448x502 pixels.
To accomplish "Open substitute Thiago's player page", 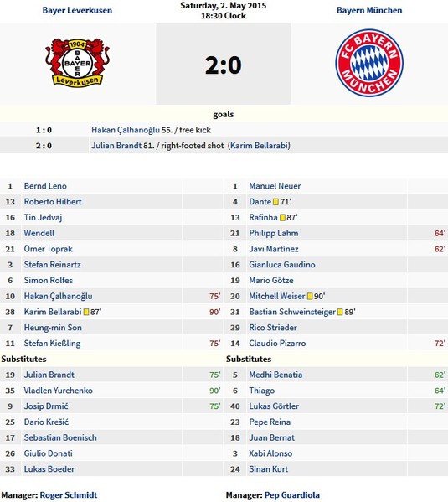I will click(262, 391).
